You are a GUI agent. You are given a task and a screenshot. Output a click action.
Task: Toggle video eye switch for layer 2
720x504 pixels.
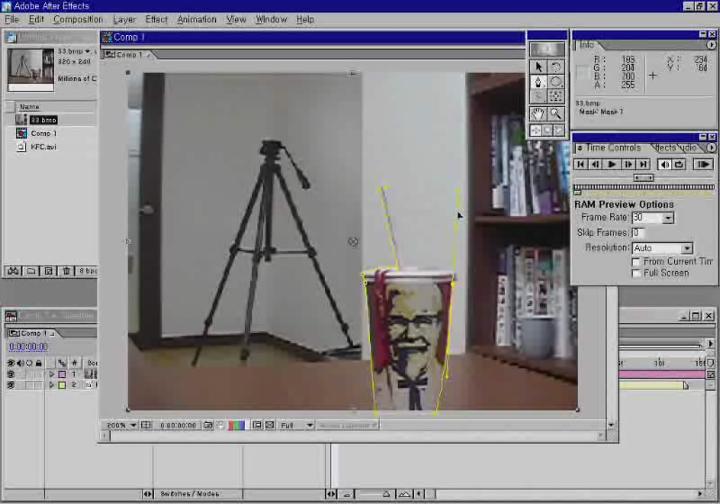click(x=11, y=386)
